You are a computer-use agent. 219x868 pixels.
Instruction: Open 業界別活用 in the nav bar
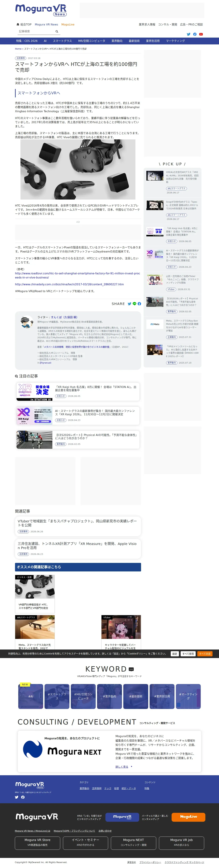pyautogui.click(x=153, y=41)
